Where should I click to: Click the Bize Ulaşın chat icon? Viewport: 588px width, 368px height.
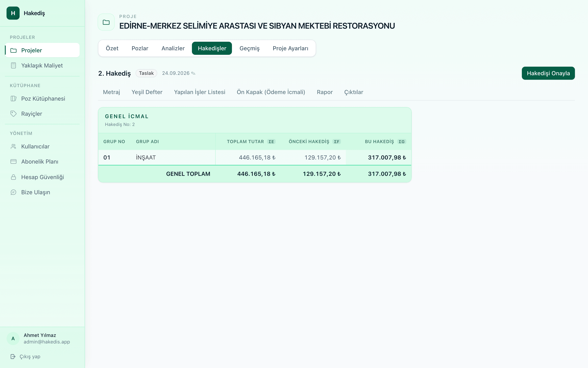click(14, 192)
